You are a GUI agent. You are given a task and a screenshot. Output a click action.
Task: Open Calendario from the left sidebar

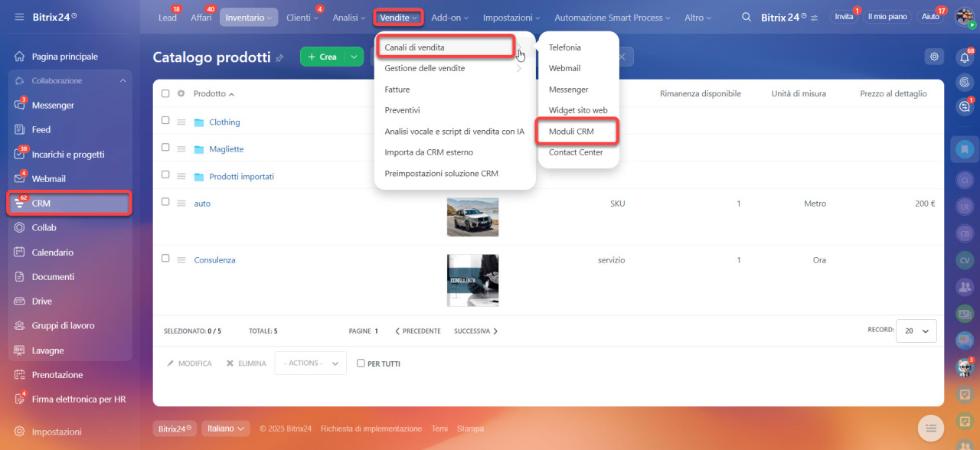point(52,253)
